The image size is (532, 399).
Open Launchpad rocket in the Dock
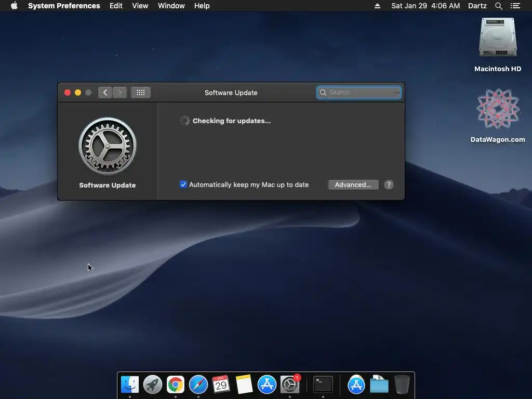coord(153,385)
